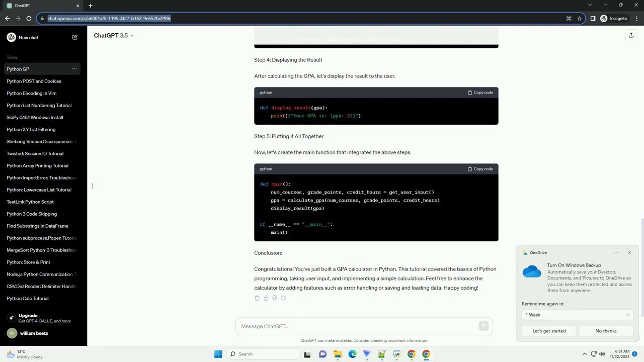This screenshot has width=644, height=362.
Task: Show hidden system tray icons
Action: (584, 354)
